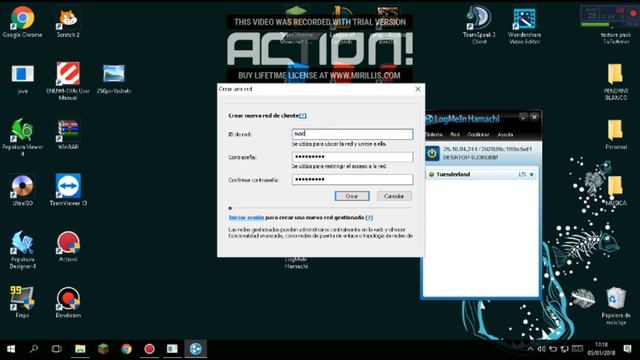
Task: Open volume control in tray
Action: click(x=541, y=349)
